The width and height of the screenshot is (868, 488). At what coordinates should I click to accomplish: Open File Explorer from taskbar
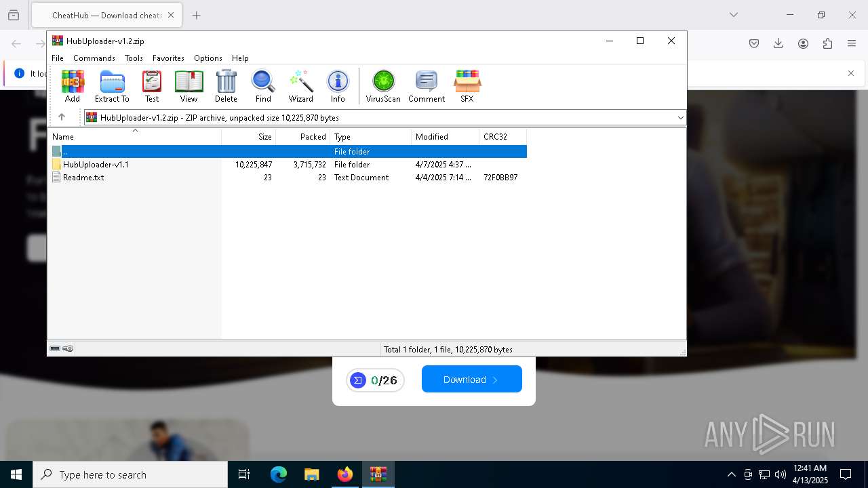[x=312, y=474]
